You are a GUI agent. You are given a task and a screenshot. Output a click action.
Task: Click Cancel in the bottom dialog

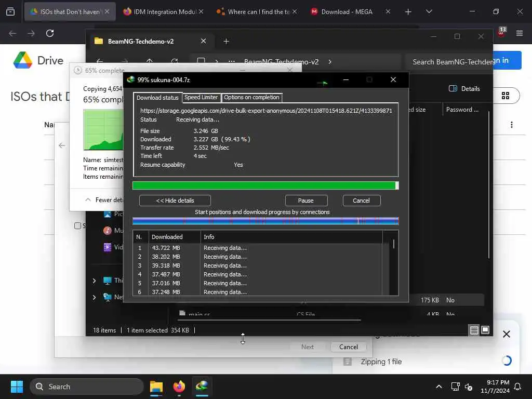[x=349, y=347]
